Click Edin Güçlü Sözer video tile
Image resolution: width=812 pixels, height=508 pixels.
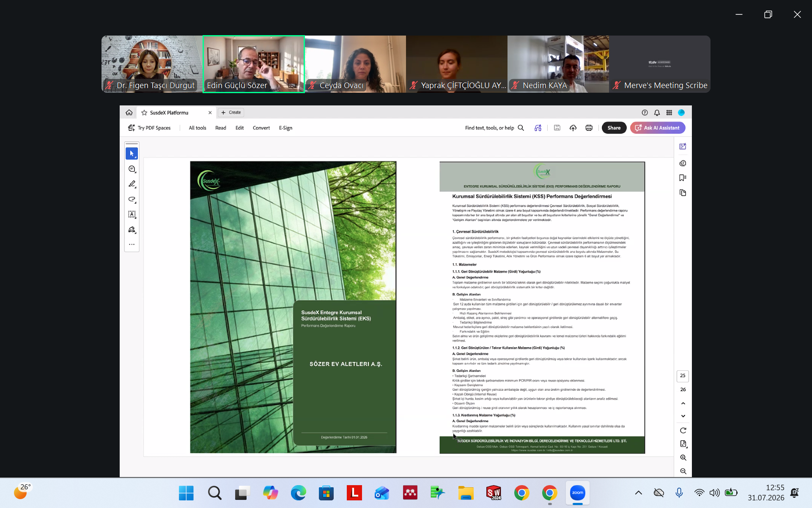[254, 64]
